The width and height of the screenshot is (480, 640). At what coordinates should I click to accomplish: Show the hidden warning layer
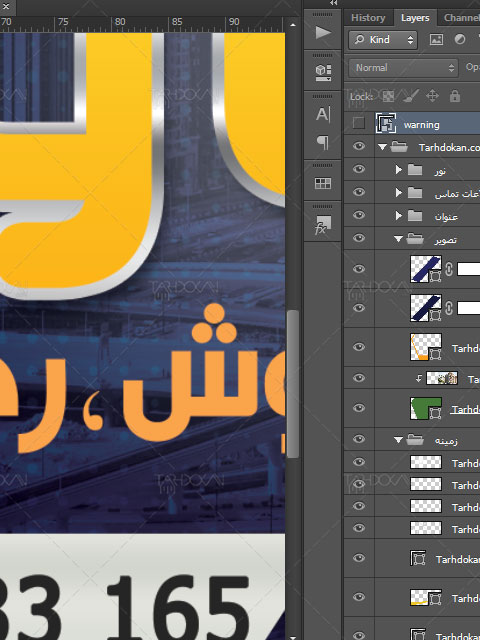pyautogui.click(x=358, y=123)
